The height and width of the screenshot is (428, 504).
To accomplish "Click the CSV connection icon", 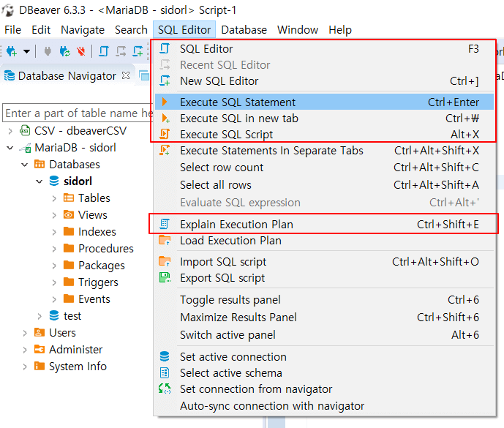I will [25, 130].
